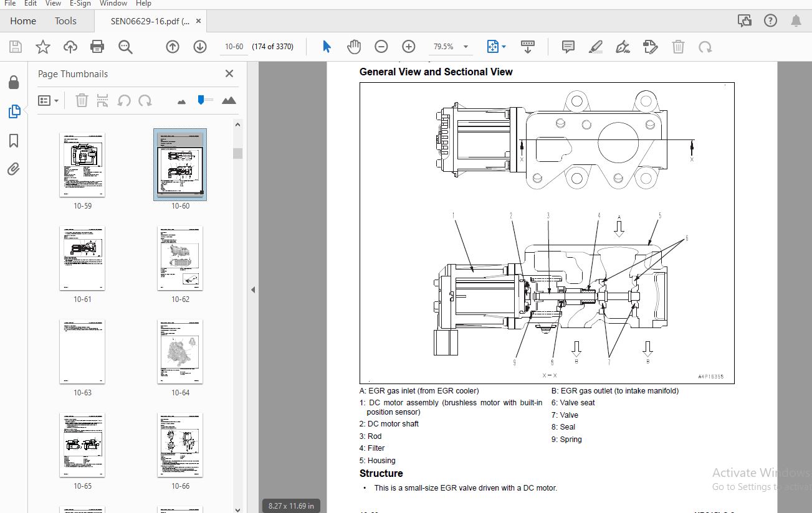
Task: Adjust the thumbnail size slider
Action: 201,100
